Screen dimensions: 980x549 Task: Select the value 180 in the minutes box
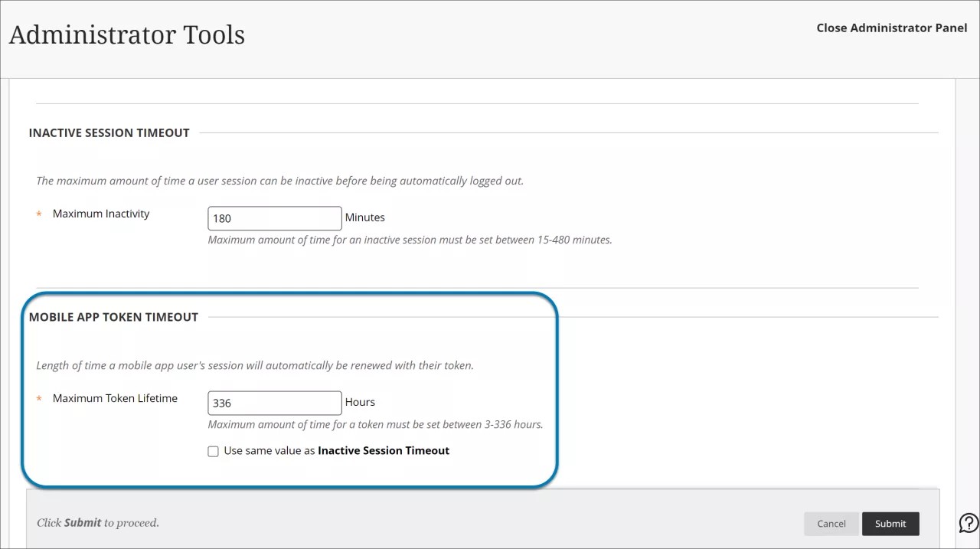[x=222, y=218]
